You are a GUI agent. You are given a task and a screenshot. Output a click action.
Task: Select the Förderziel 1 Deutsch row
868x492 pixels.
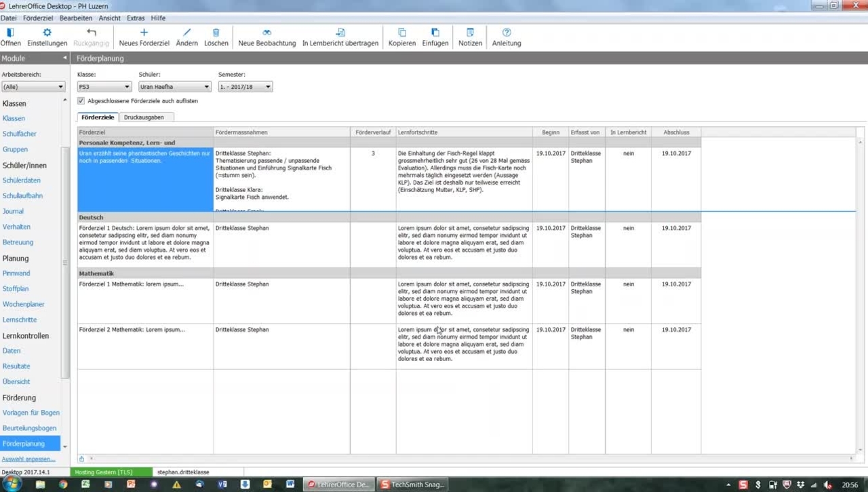(145, 243)
